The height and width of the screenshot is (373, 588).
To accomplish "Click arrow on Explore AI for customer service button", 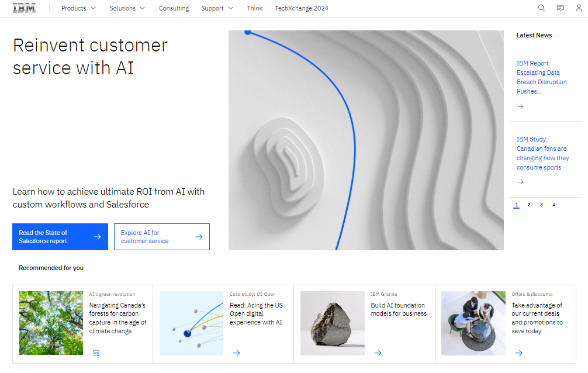I will pyautogui.click(x=199, y=237).
